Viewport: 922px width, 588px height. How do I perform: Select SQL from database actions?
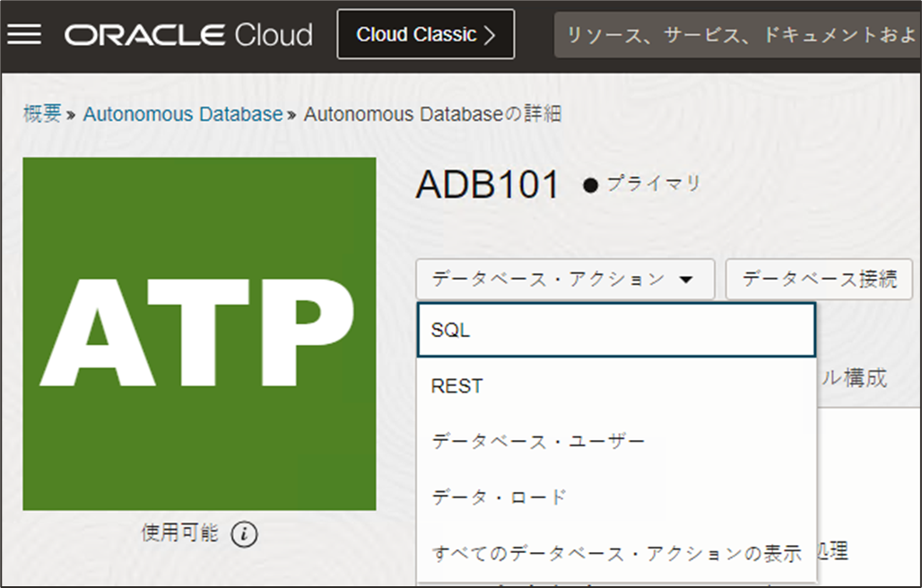(x=616, y=330)
